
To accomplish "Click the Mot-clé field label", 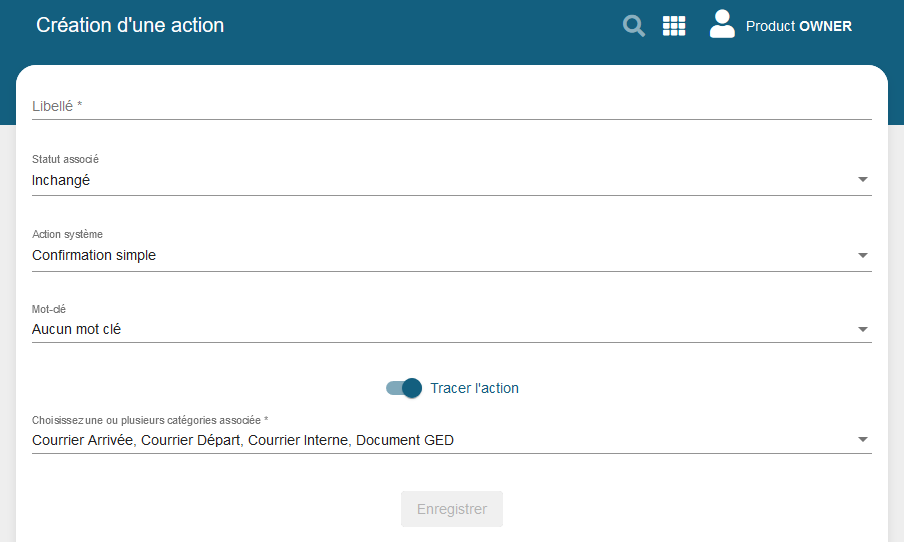I will 49,310.
